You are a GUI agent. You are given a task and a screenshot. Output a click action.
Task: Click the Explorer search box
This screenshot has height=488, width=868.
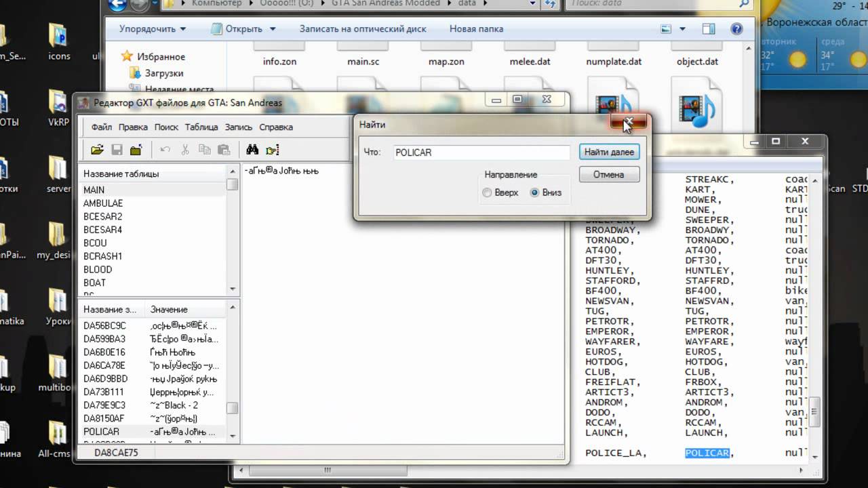click(x=660, y=4)
